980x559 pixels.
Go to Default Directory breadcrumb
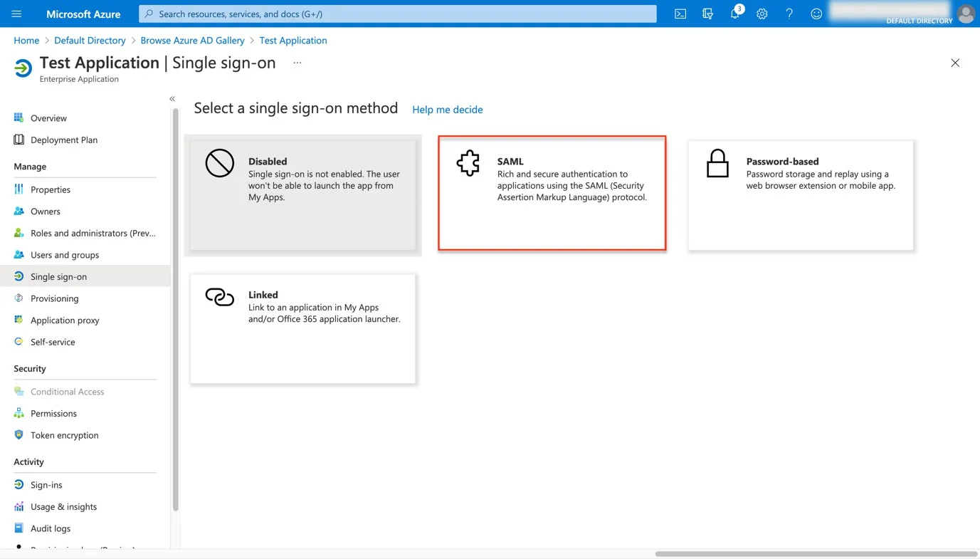click(x=90, y=41)
